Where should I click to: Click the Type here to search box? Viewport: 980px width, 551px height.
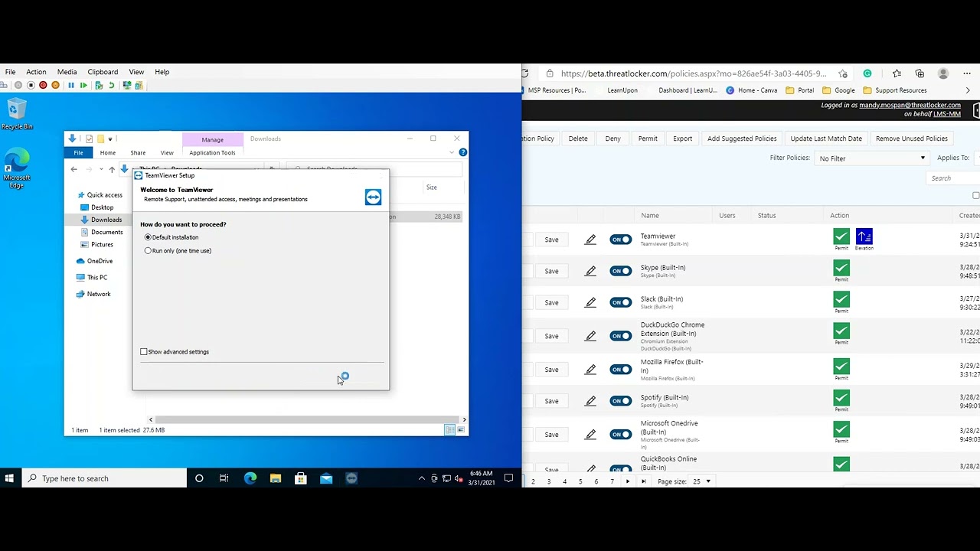click(104, 478)
